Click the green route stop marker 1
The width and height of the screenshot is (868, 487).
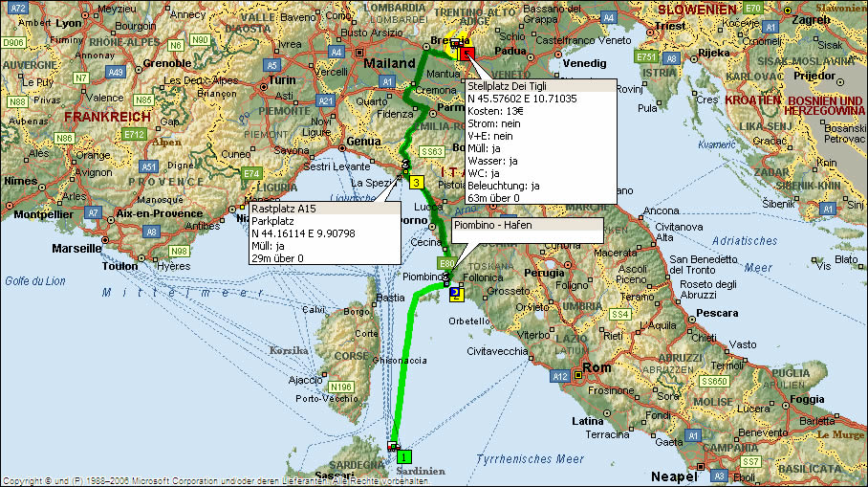pyautogui.click(x=404, y=457)
